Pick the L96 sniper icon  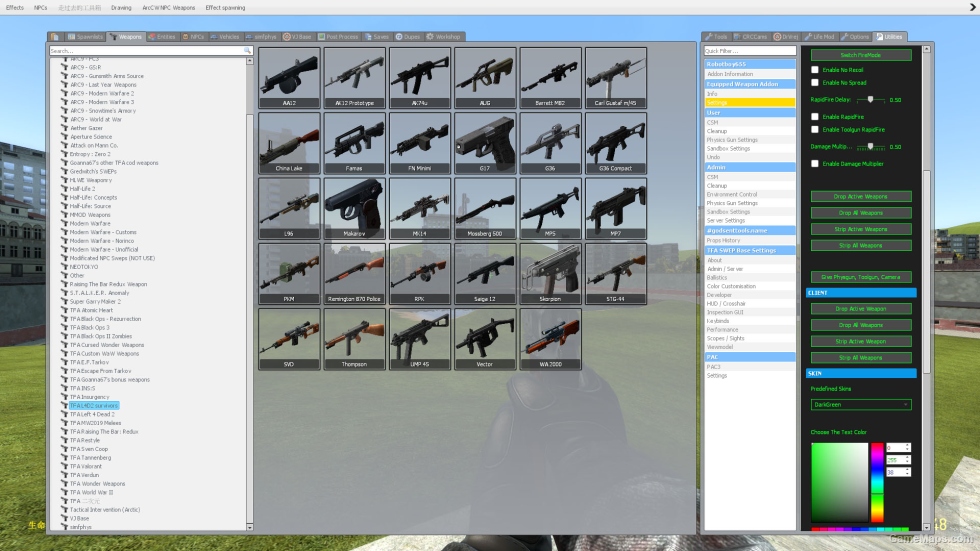pos(289,208)
